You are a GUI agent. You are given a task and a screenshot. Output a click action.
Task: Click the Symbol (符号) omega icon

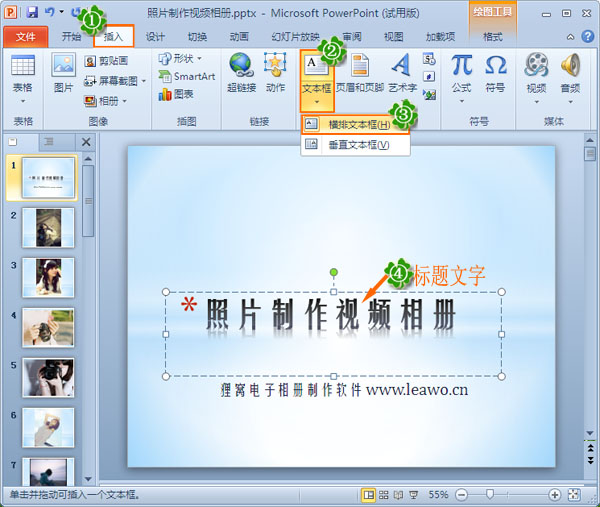[x=496, y=65]
